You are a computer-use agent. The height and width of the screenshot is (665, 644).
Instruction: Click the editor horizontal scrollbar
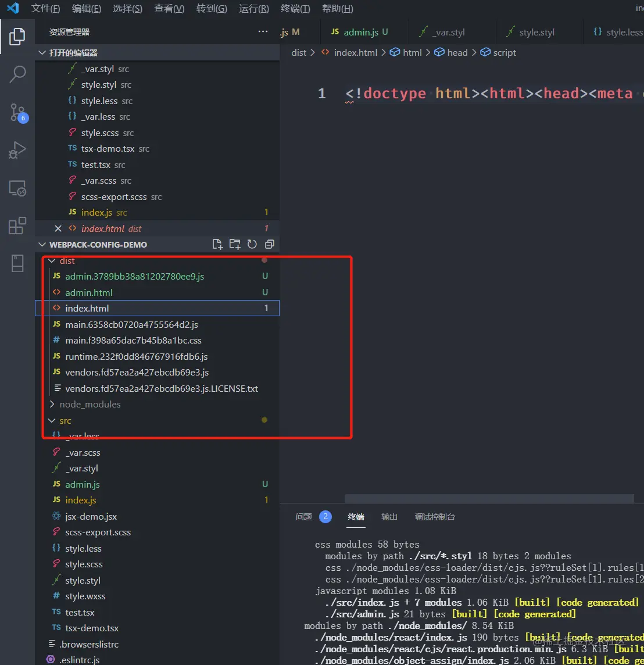[489, 498]
